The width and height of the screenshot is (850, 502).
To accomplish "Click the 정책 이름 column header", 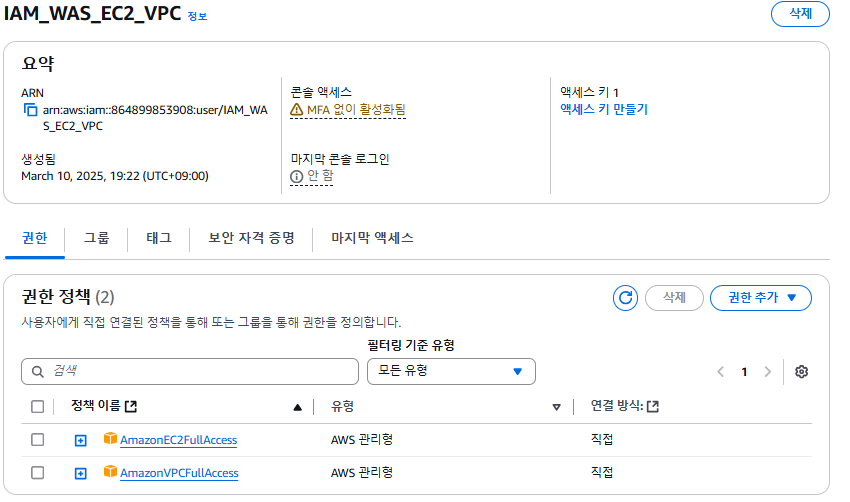I will (95, 406).
